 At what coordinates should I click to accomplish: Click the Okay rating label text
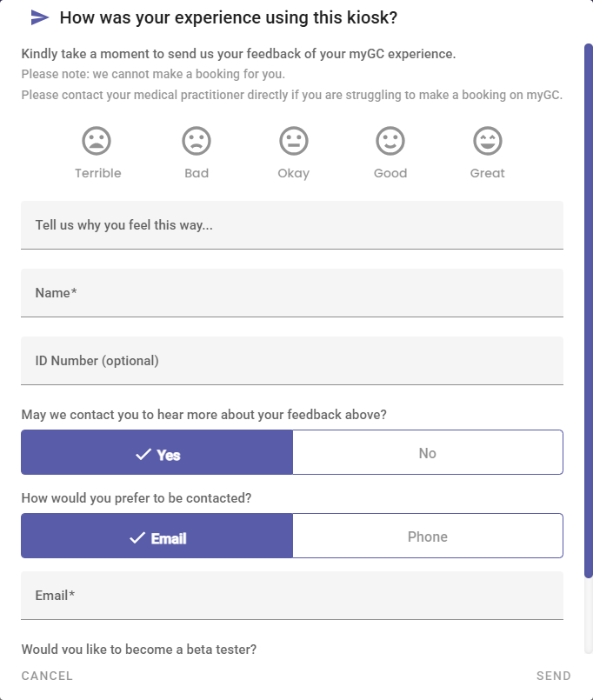[x=293, y=174]
